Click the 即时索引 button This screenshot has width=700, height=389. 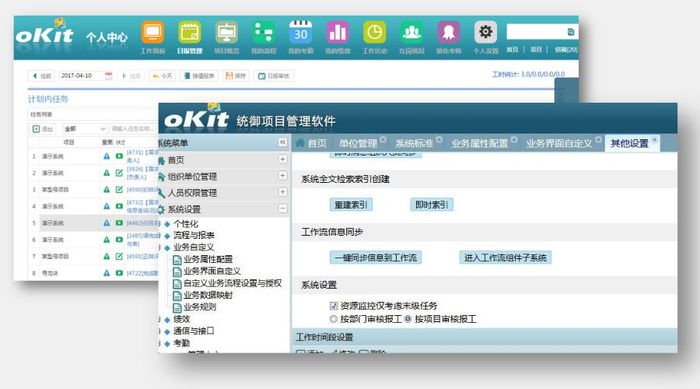(432, 205)
